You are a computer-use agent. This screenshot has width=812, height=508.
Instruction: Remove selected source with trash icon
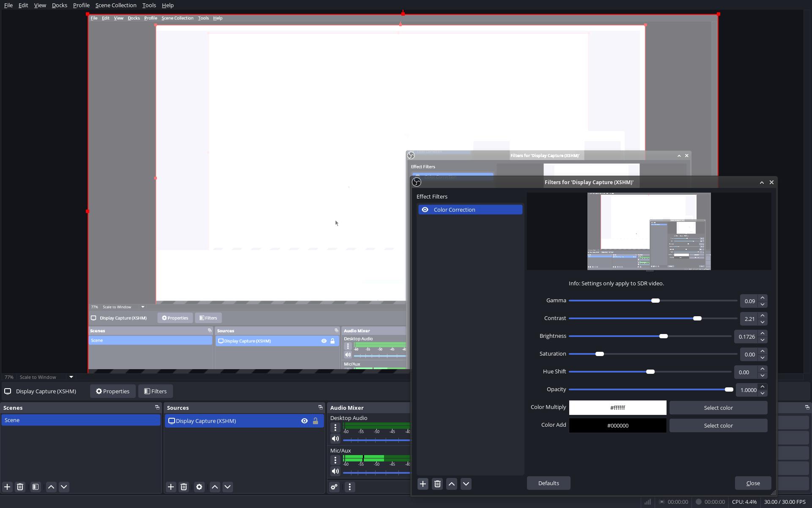point(184,487)
